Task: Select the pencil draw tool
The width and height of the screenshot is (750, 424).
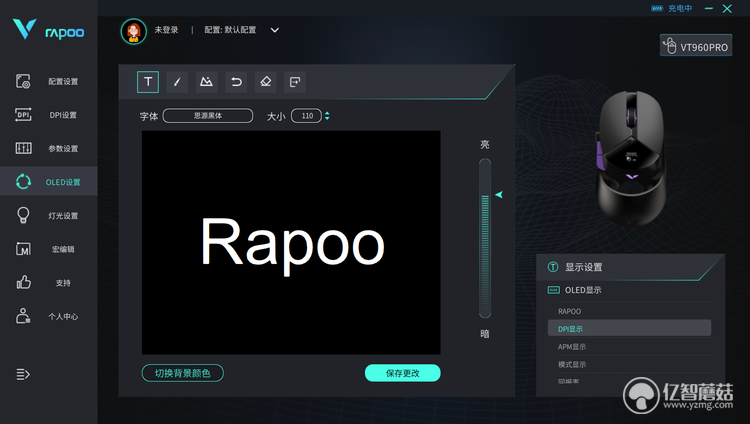Action: 177,82
